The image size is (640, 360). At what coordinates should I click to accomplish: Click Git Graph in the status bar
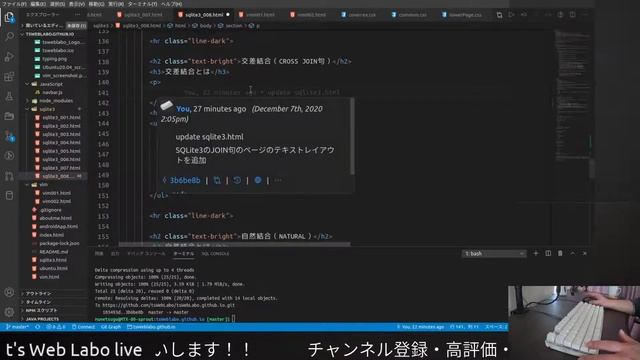[x=111, y=327]
